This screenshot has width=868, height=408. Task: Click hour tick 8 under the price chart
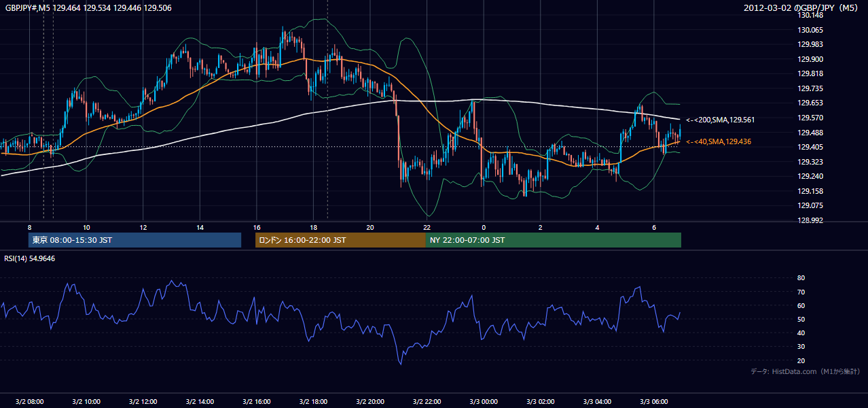pyautogui.click(x=29, y=227)
